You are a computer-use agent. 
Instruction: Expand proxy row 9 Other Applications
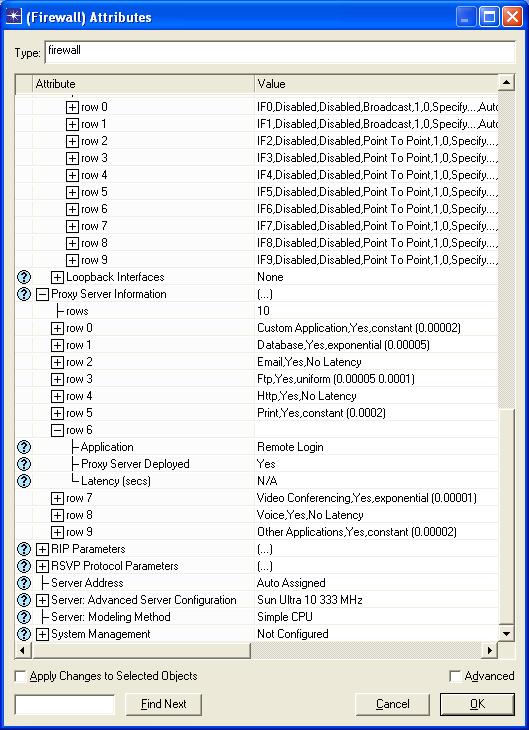(x=57, y=533)
